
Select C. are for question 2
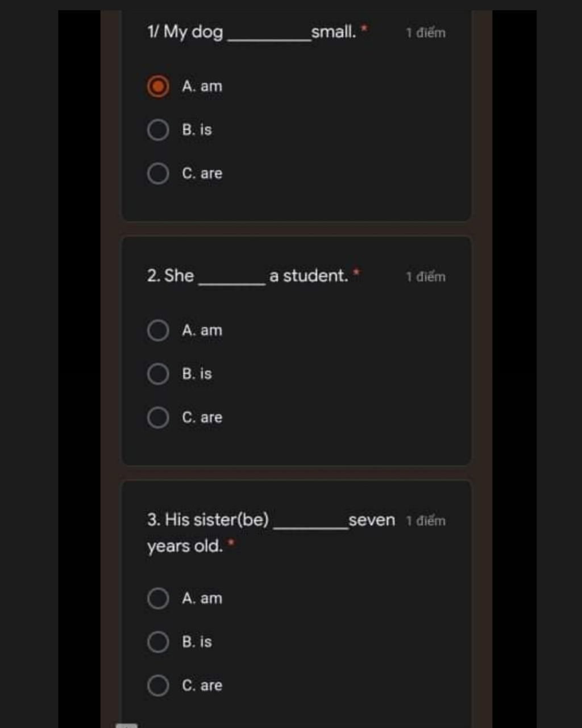point(157,417)
